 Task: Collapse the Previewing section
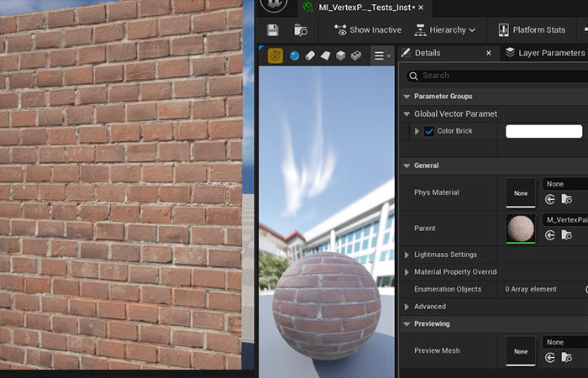407,323
